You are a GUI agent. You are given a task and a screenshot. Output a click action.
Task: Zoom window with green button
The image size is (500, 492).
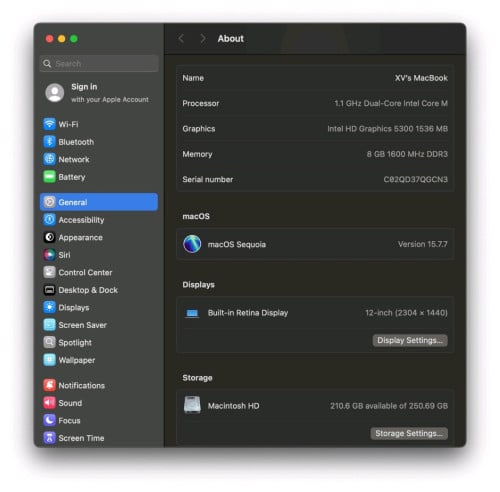[x=74, y=39]
